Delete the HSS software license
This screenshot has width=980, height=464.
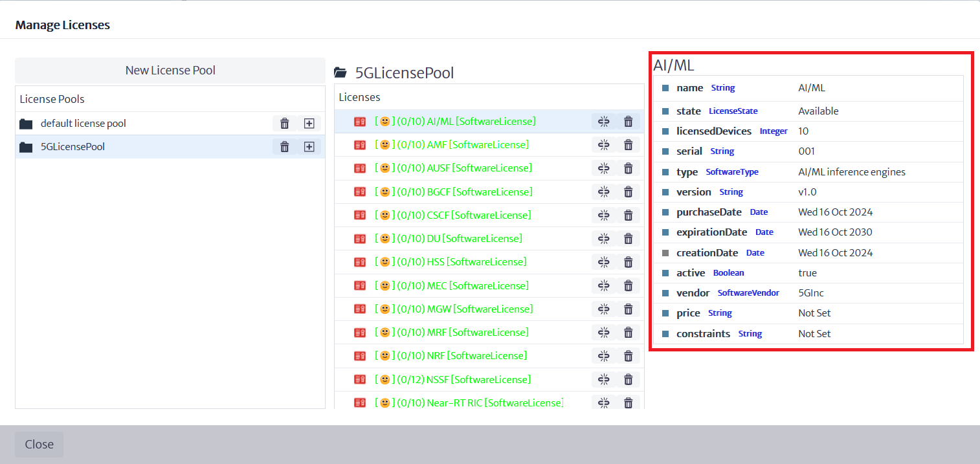pyautogui.click(x=627, y=262)
